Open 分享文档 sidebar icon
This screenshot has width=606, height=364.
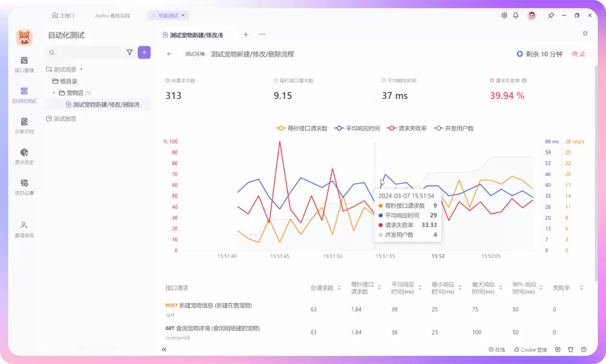coord(24,126)
